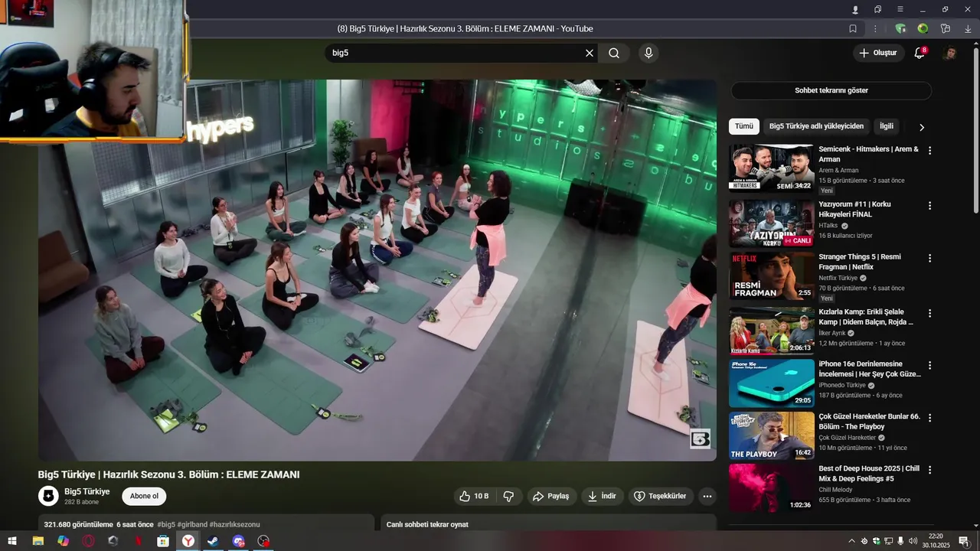Click the Teşekkürler thanks button
Screen dimensions: 980x551
click(661, 496)
